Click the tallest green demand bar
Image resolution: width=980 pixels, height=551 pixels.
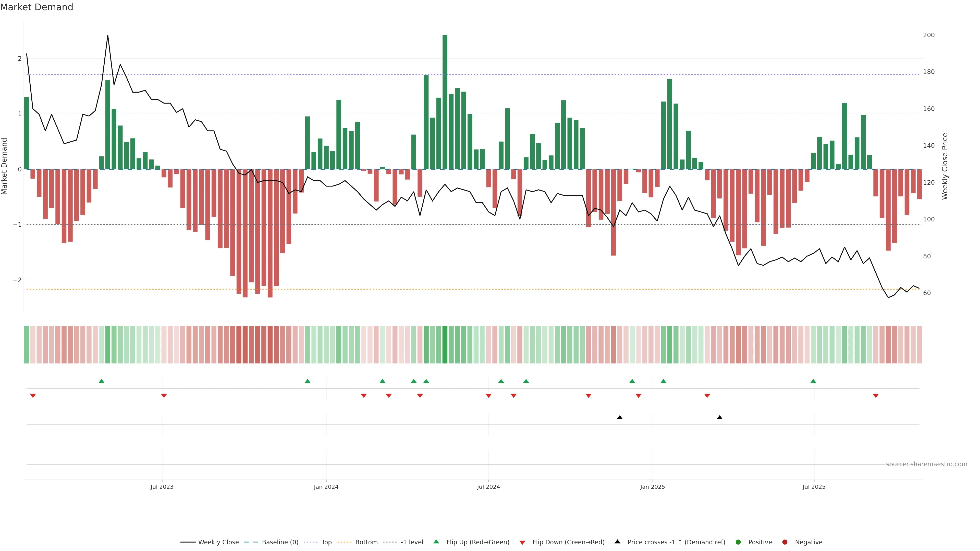click(445, 102)
